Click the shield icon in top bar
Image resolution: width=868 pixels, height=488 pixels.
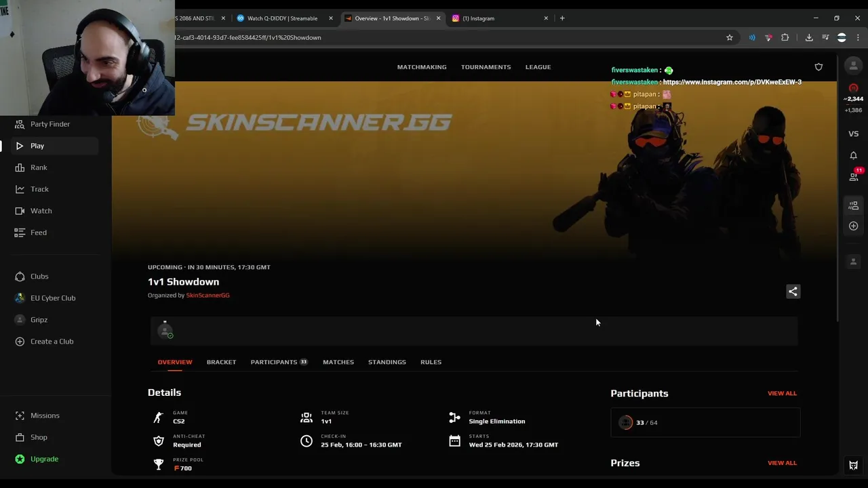(x=818, y=67)
